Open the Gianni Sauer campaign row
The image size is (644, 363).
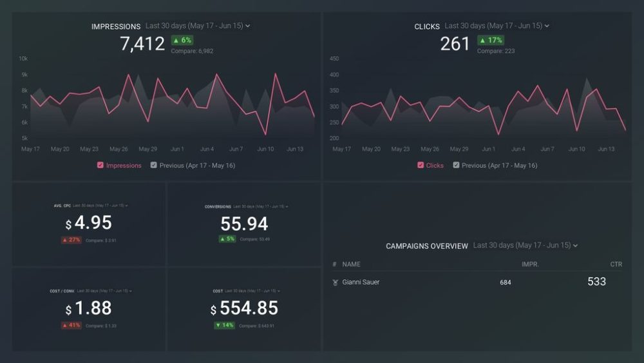(361, 282)
